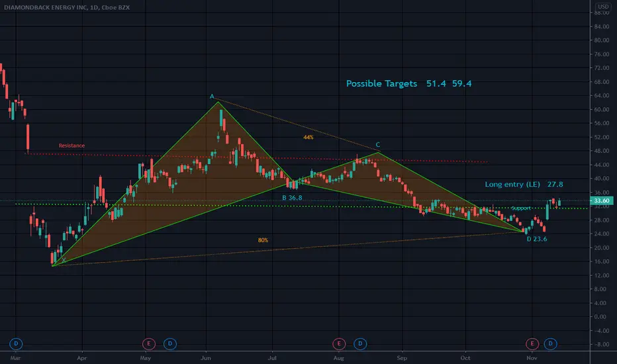Open the earnings E marker above May
617x364 pixels.
pyautogui.click(x=149, y=343)
